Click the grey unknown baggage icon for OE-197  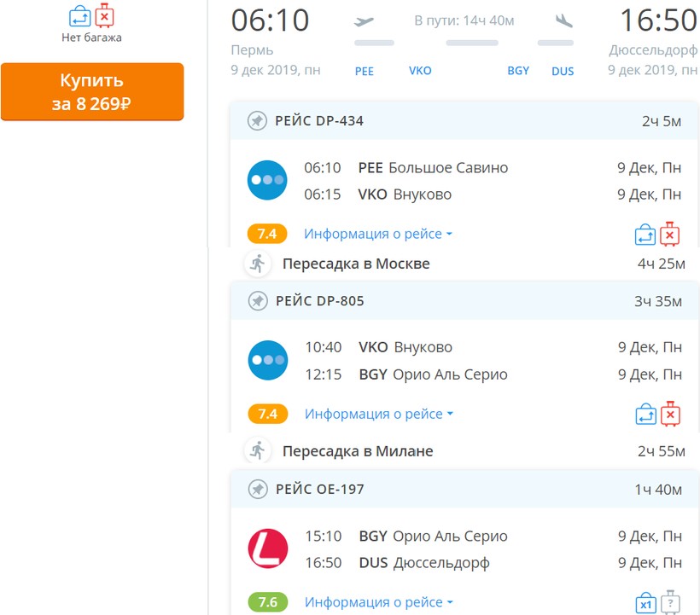pos(671,602)
